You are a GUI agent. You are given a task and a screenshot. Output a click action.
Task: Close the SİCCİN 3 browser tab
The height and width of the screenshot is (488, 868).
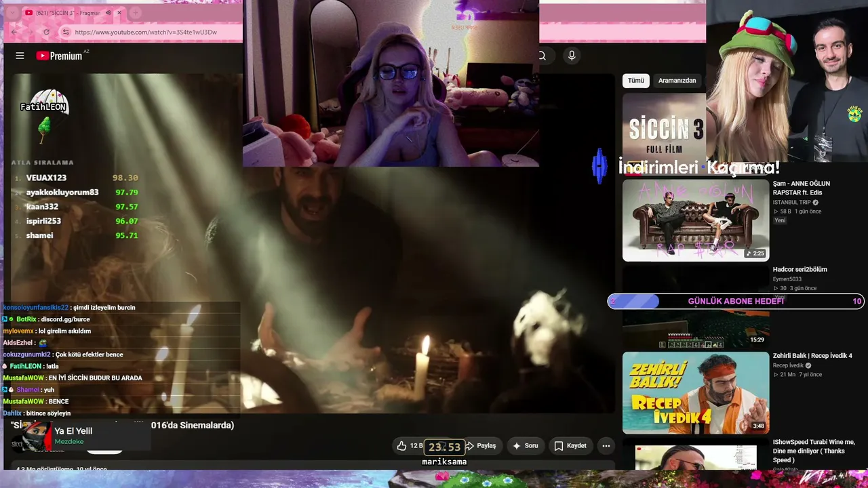[x=119, y=13]
